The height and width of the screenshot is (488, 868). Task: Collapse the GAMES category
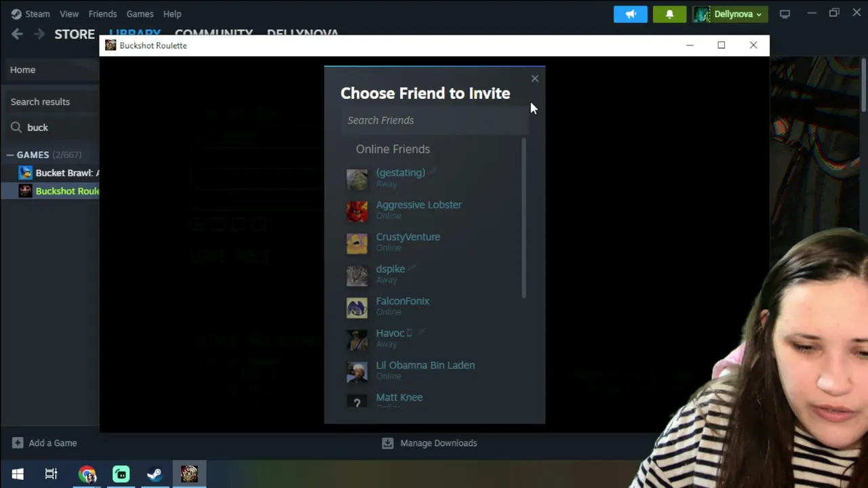click(10, 155)
